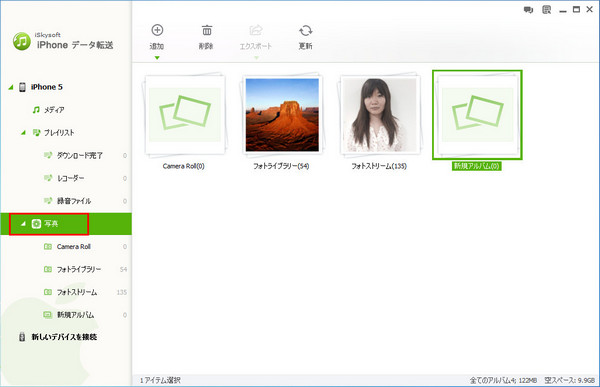600x387 pixels.
Task: Click the Camera Roll album icon in sidebar
Action: pos(48,247)
